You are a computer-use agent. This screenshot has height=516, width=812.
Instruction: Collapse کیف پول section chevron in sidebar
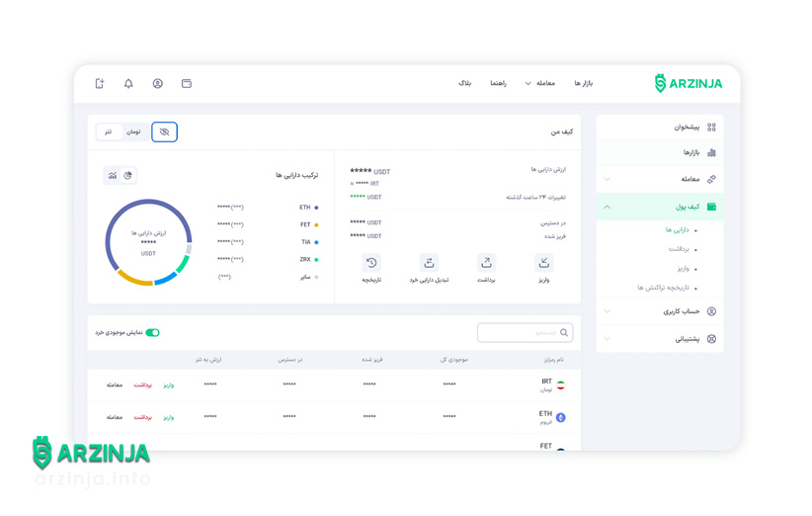(607, 207)
